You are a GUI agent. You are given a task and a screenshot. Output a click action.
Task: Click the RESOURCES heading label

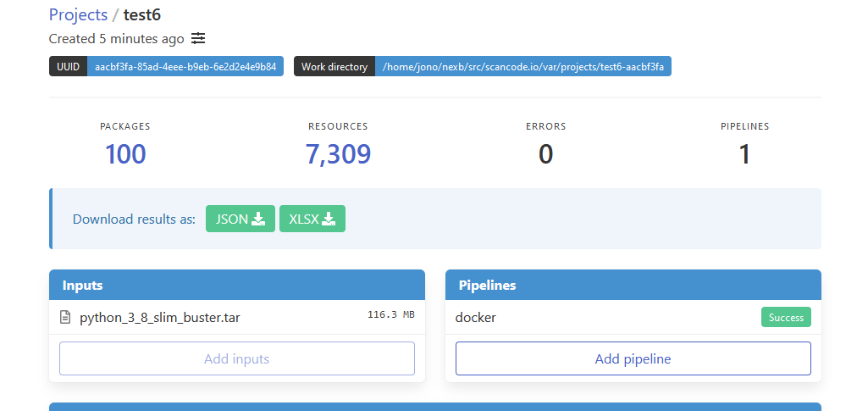(x=338, y=126)
